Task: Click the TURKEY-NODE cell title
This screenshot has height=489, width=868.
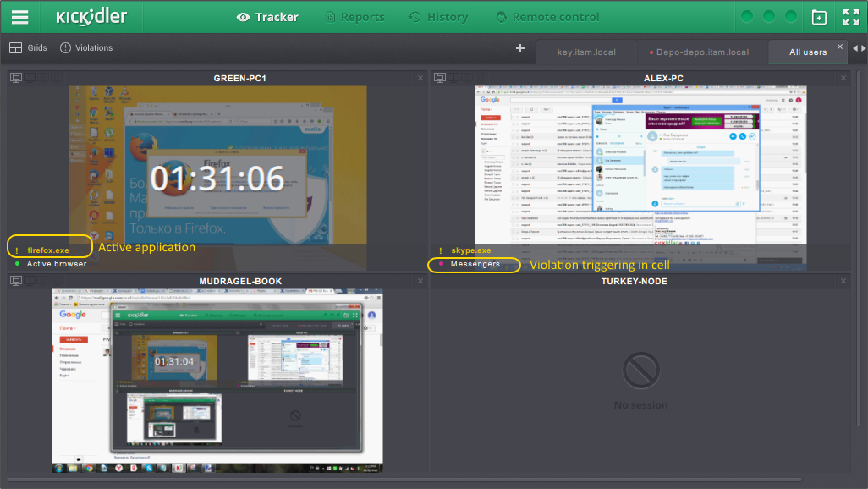Action: pyautogui.click(x=635, y=282)
